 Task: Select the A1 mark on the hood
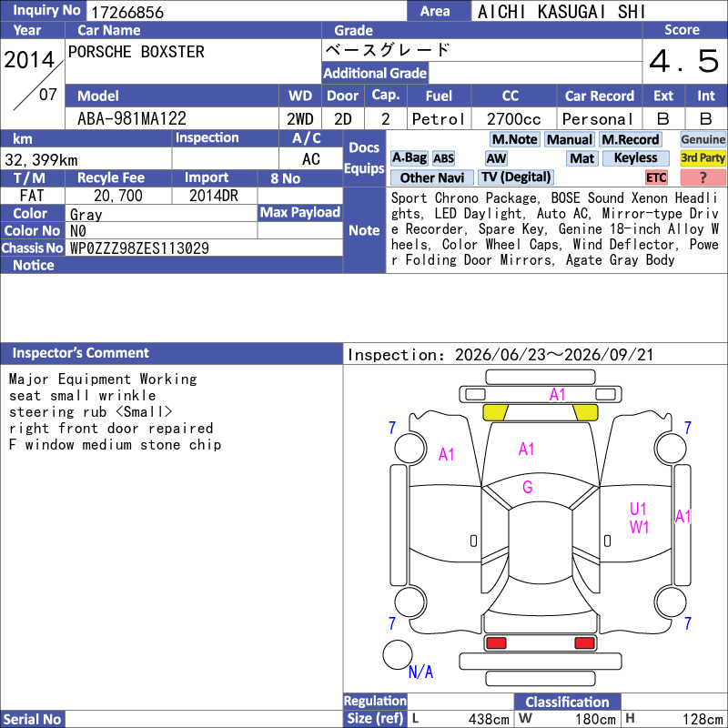click(526, 449)
